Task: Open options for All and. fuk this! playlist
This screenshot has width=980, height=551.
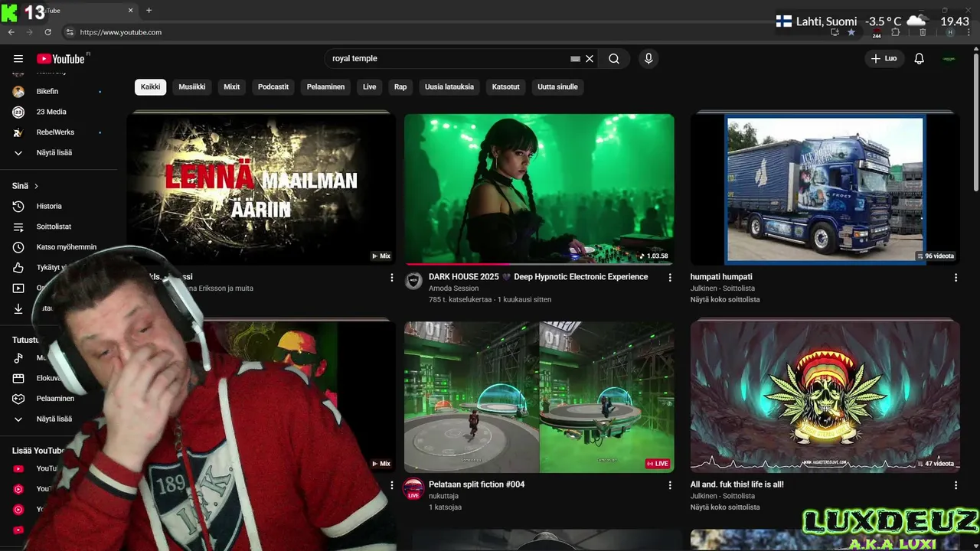Action: (955, 485)
